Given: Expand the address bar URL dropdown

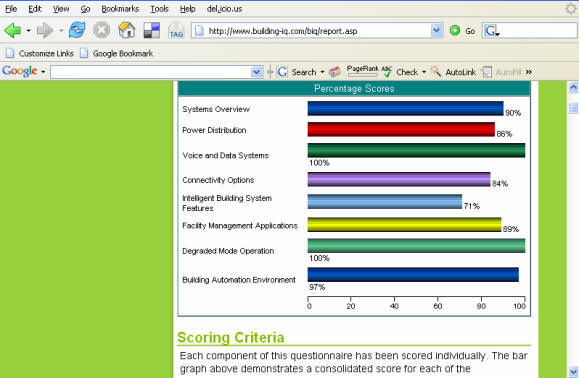Looking at the screenshot, I should [x=436, y=31].
